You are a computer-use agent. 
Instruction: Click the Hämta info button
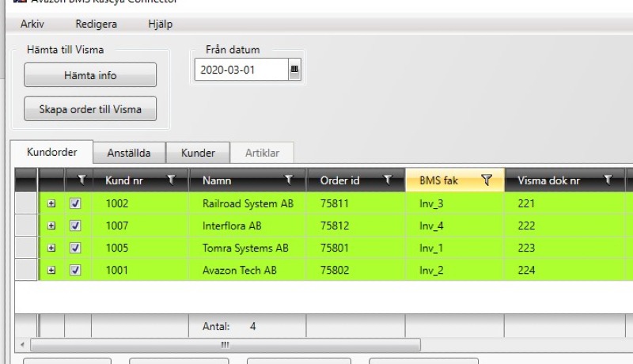click(90, 75)
